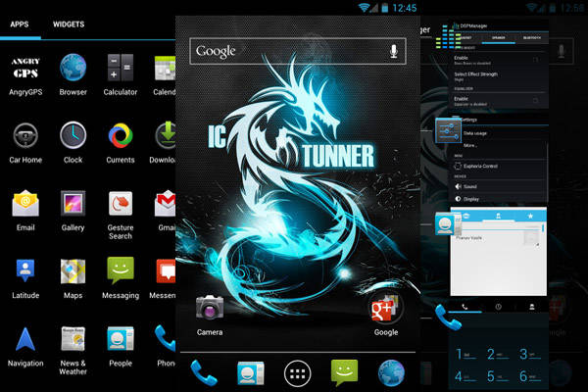Image resolution: width=588 pixels, height=392 pixels.
Task: Open Select Effect Strength option in DSPManager
Action: [x=499, y=76]
